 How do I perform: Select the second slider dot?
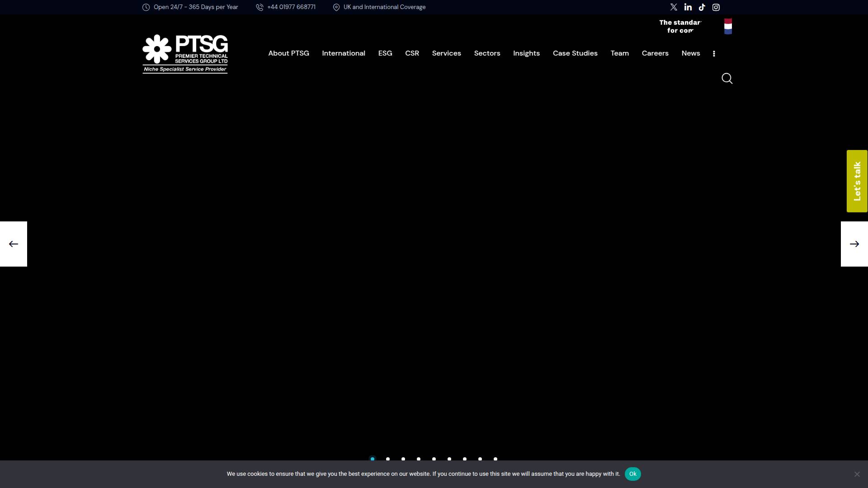click(x=388, y=459)
